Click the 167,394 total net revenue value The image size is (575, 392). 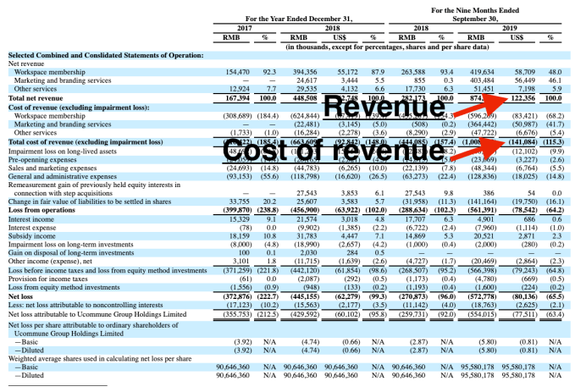tap(227, 98)
